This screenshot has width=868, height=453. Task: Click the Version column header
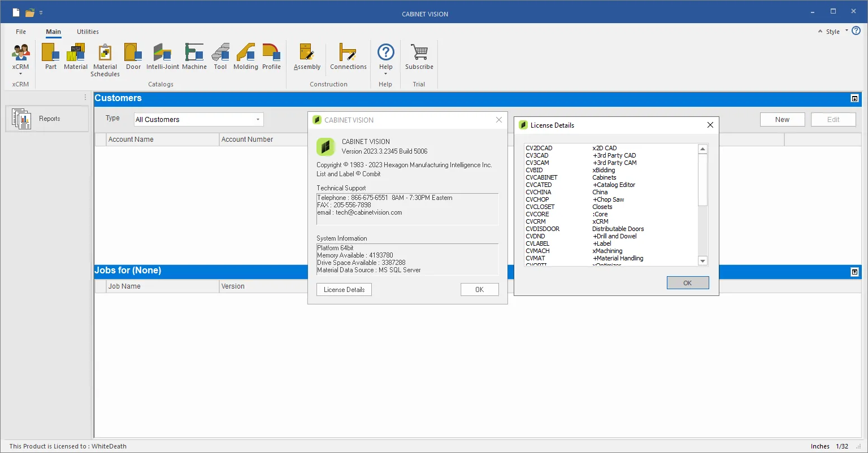pyautogui.click(x=263, y=286)
